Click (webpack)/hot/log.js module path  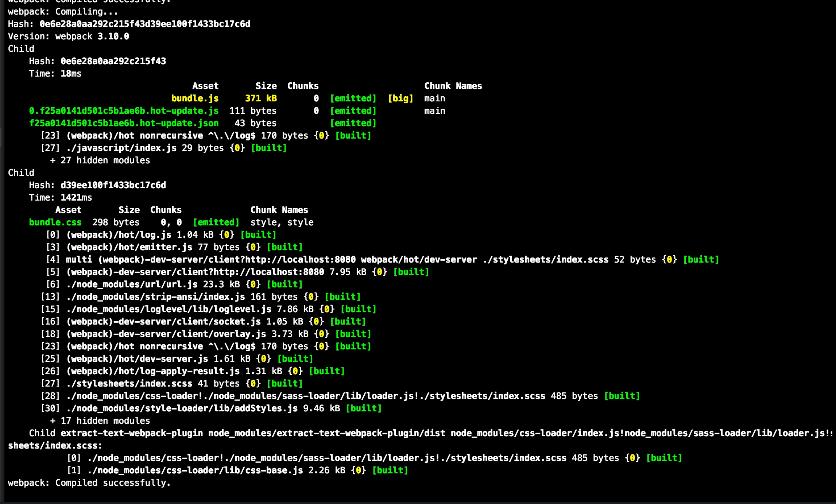[119, 235]
